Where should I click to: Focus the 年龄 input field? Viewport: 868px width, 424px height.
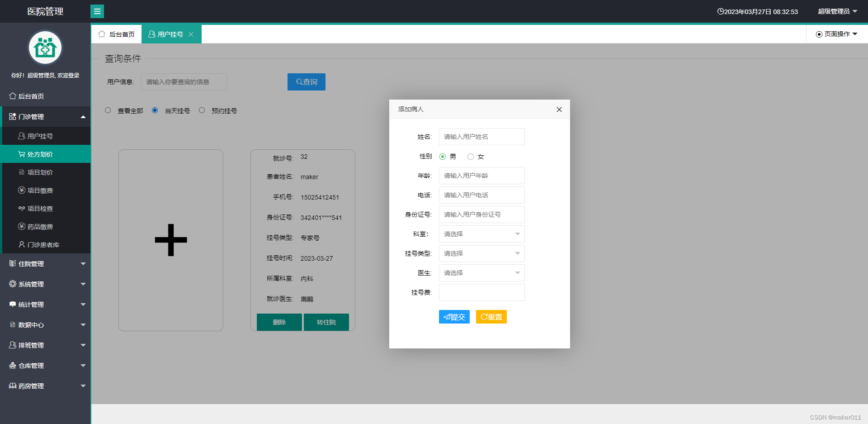482,176
